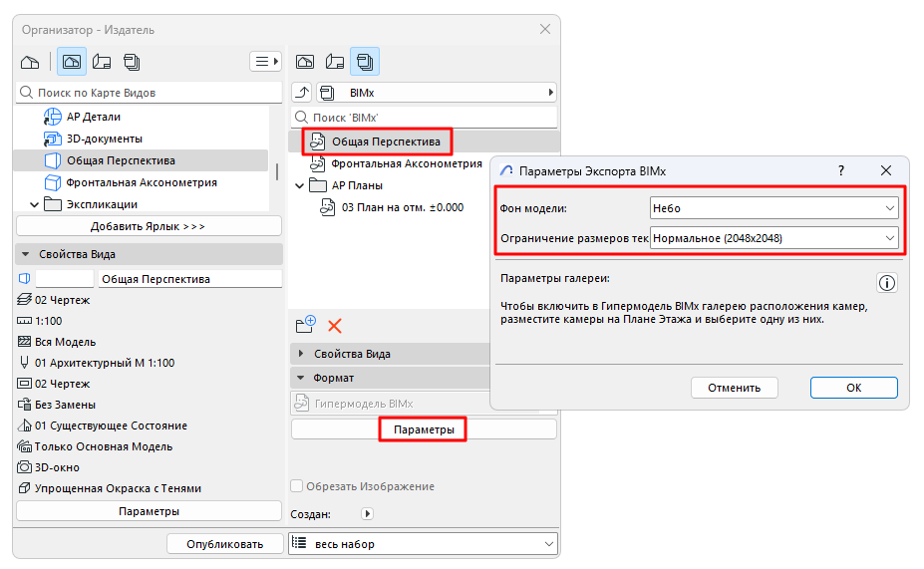924x569 pixels.
Task: Click the help question mark button
Action: click(841, 170)
